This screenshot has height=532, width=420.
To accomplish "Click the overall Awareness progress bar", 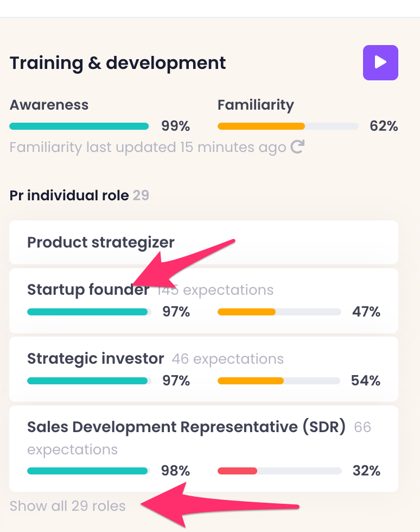I will (79, 126).
